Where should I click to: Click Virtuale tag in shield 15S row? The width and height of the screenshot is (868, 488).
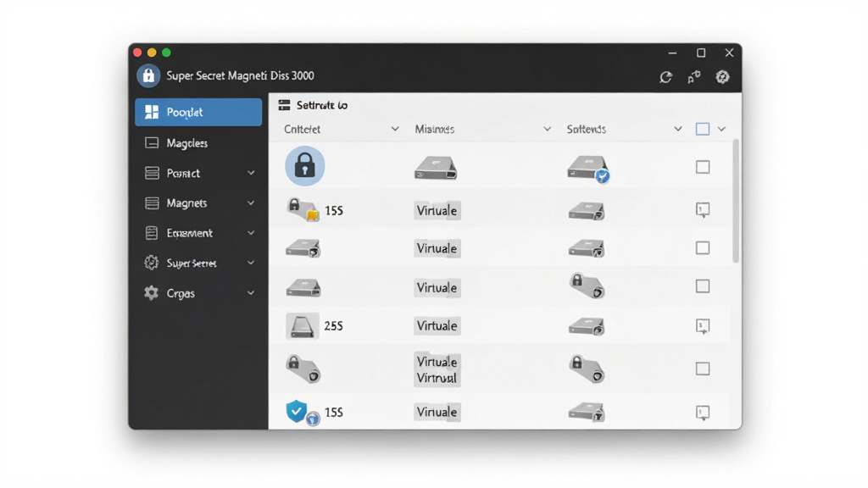(x=437, y=413)
